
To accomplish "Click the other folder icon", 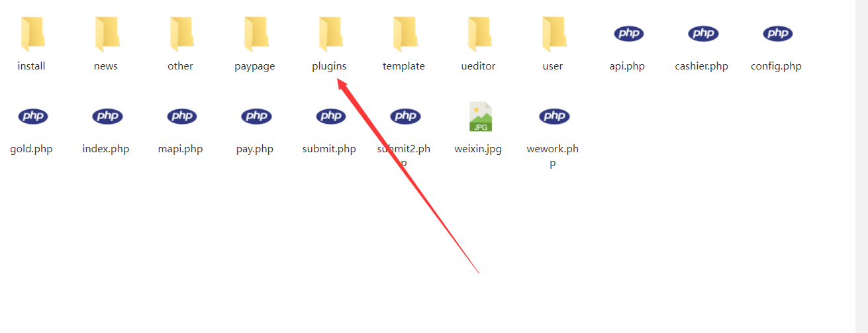I will [180, 34].
